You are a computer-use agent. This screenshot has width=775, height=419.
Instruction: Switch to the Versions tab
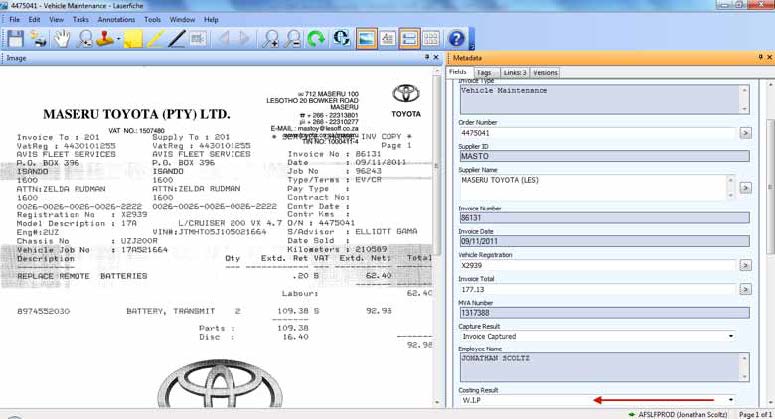point(545,73)
